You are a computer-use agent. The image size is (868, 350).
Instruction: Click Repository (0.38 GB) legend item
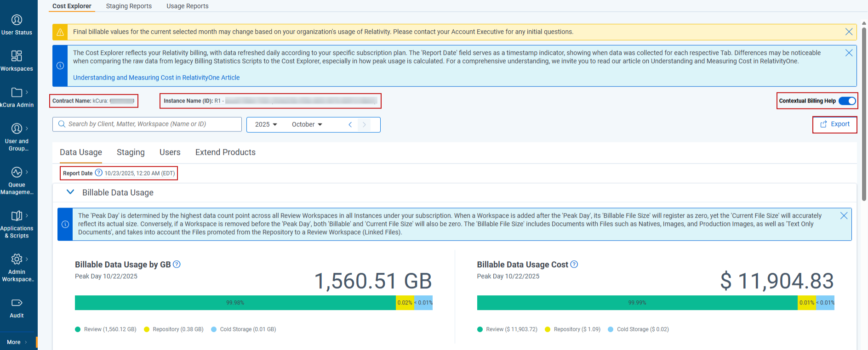coord(174,329)
